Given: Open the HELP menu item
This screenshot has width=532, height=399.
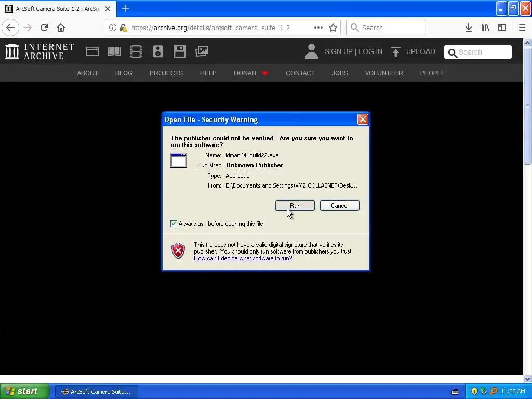Looking at the screenshot, I should click(x=208, y=73).
